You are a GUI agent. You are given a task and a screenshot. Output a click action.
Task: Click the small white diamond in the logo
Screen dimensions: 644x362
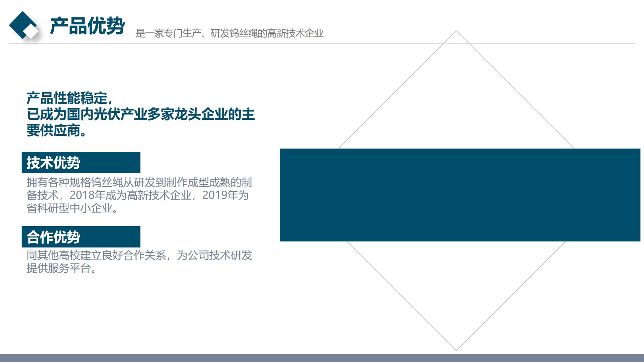pos(32,32)
